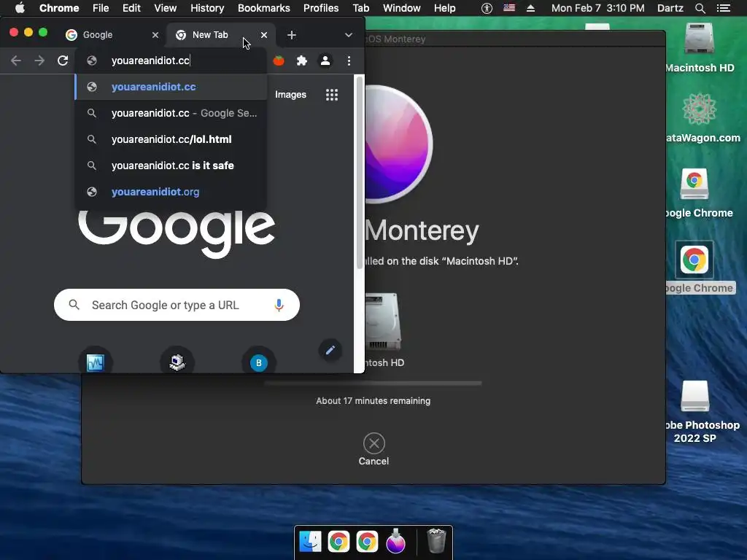Open the Images link
The height and width of the screenshot is (560, 747).
point(290,95)
